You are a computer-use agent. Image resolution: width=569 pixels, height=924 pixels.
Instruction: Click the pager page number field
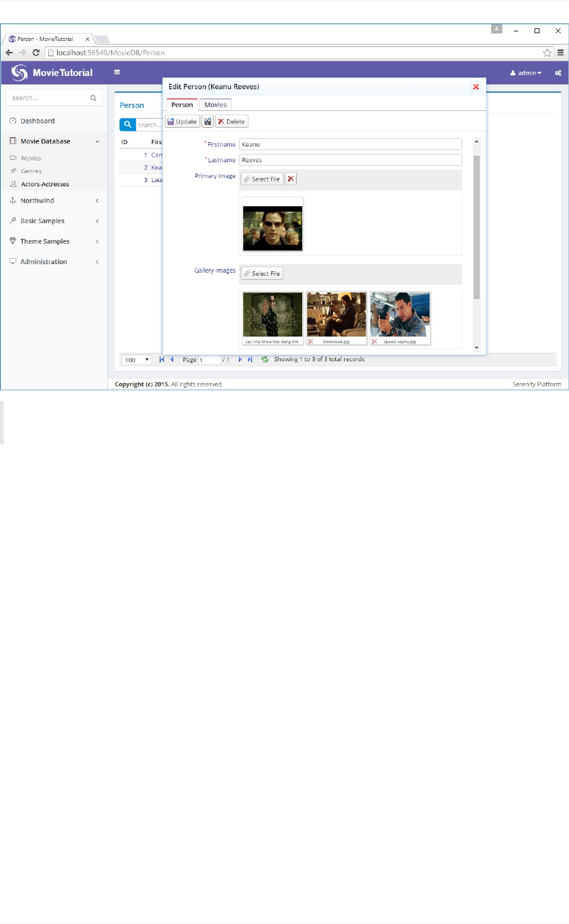click(209, 360)
